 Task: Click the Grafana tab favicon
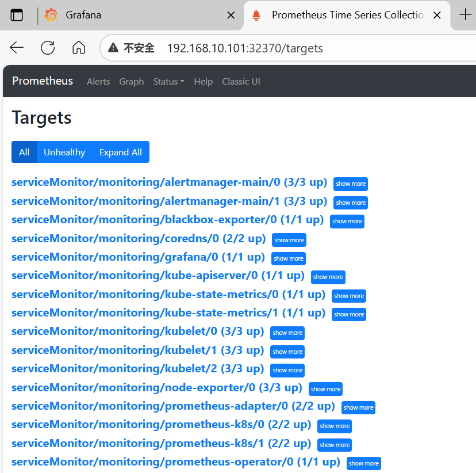point(51,15)
